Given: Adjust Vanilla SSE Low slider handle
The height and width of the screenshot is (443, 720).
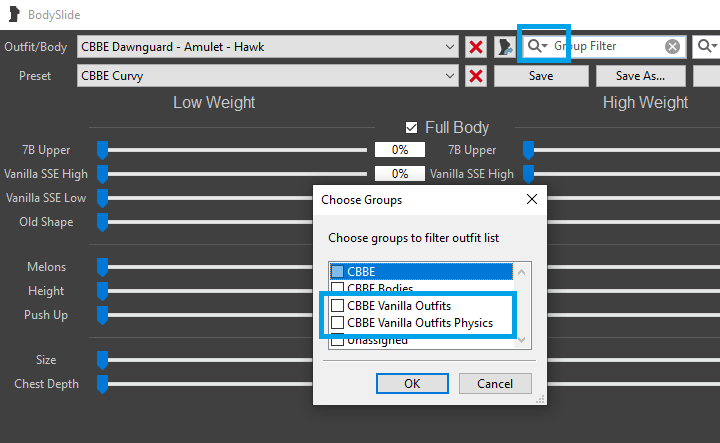Looking at the screenshot, I should pyautogui.click(x=102, y=198).
